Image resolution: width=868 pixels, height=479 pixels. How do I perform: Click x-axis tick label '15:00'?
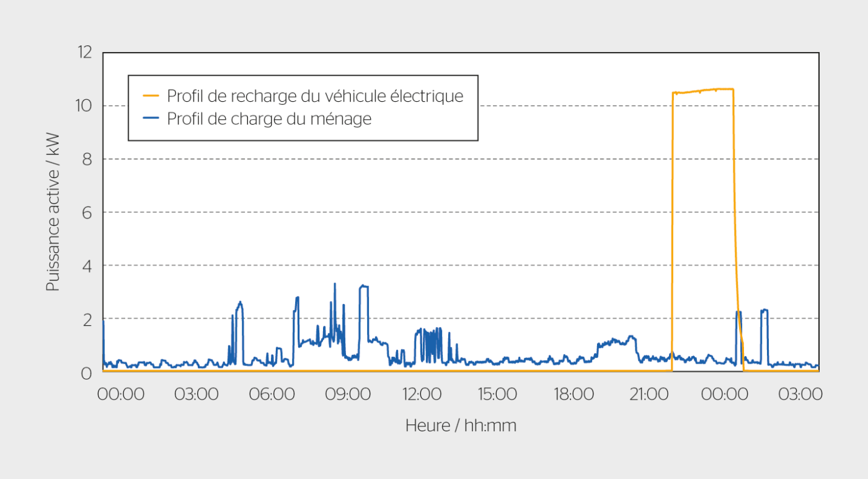click(497, 394)
